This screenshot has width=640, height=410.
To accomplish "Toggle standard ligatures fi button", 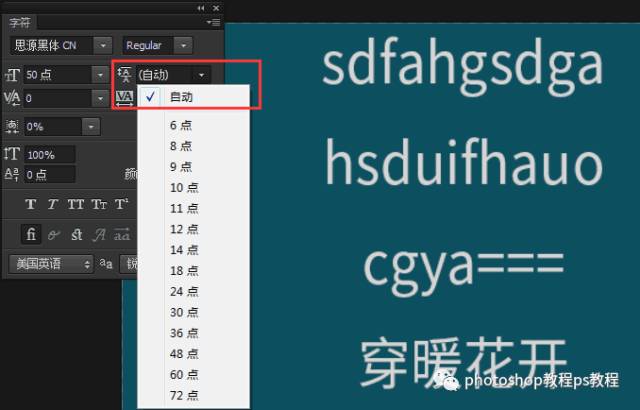I will coord(31,235).
